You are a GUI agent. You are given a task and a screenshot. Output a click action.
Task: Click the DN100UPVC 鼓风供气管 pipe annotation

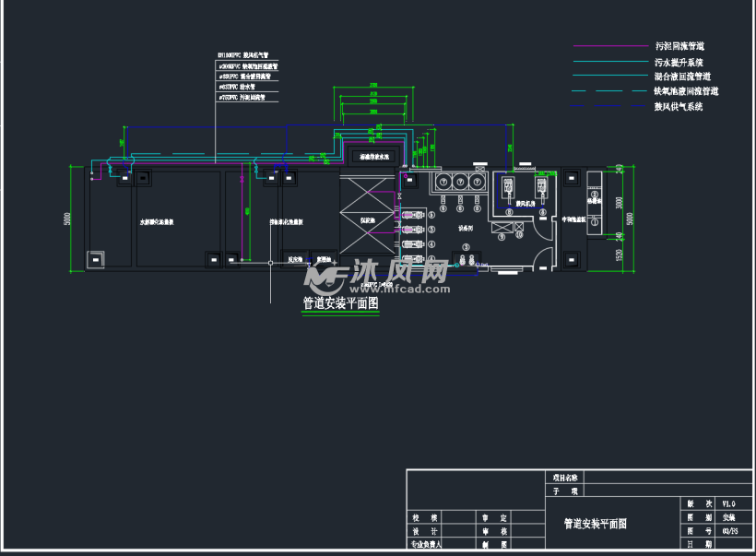click(x=249, y=56)
